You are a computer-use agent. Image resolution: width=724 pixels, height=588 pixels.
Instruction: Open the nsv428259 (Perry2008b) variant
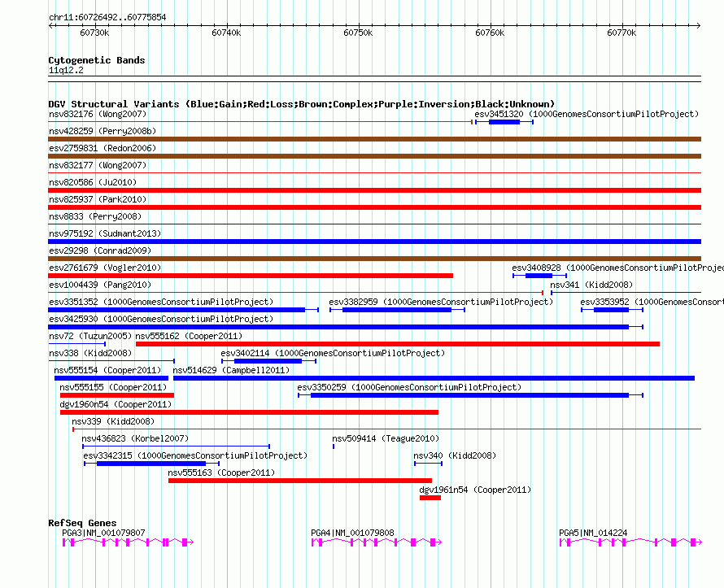[x=102, y=131]
